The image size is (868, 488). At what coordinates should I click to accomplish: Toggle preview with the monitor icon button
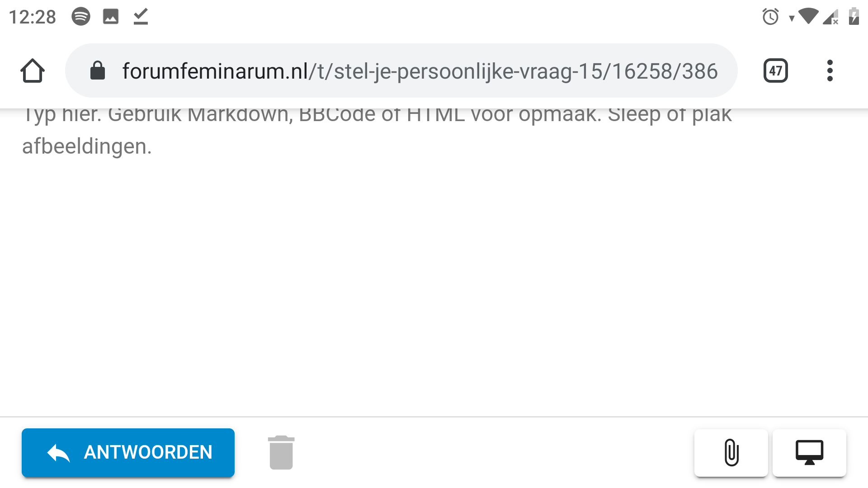(809, 452)
